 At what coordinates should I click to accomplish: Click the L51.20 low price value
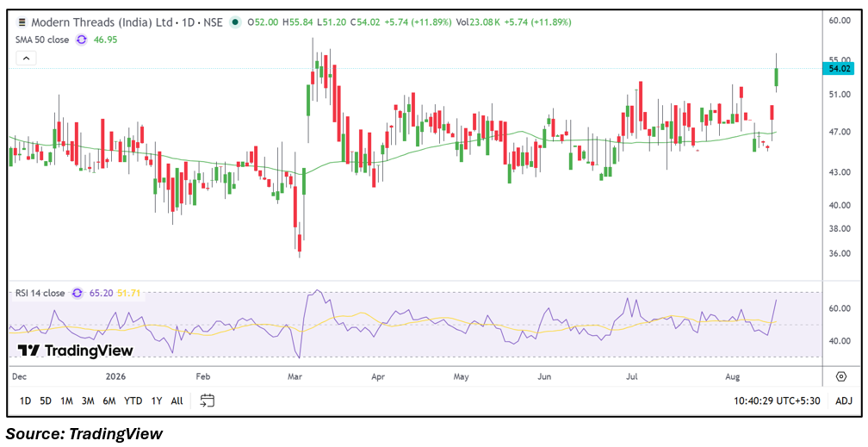point(331,22)
